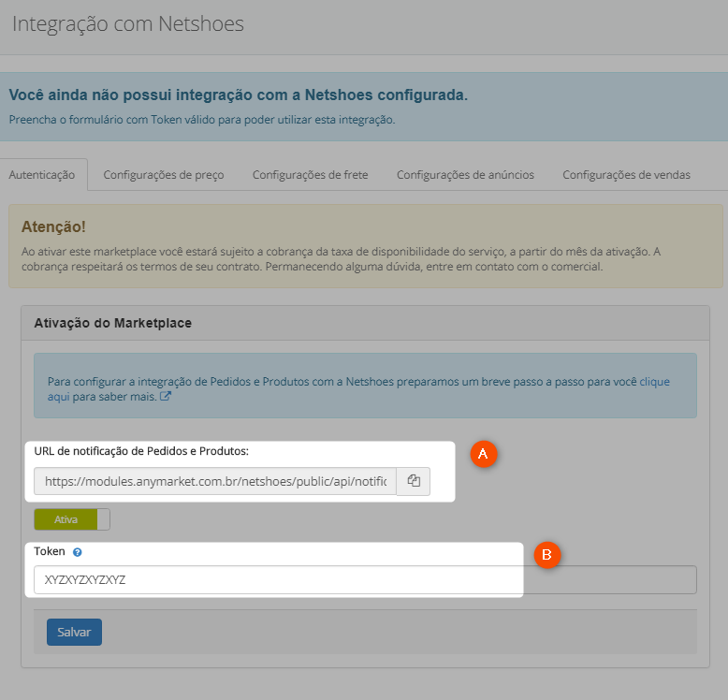Open the Configurações de frete tab
This screenshot has height=700, width=728.
310,175
